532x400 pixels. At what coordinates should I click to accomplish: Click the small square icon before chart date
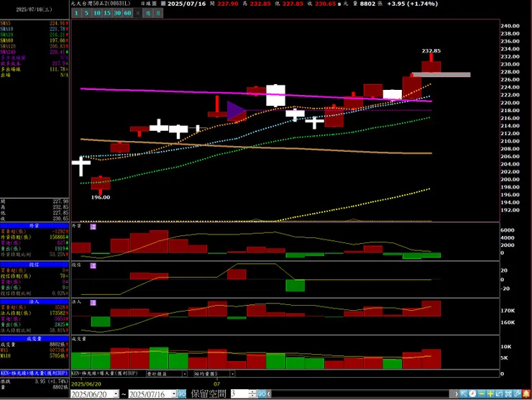[x=163, y=4]
